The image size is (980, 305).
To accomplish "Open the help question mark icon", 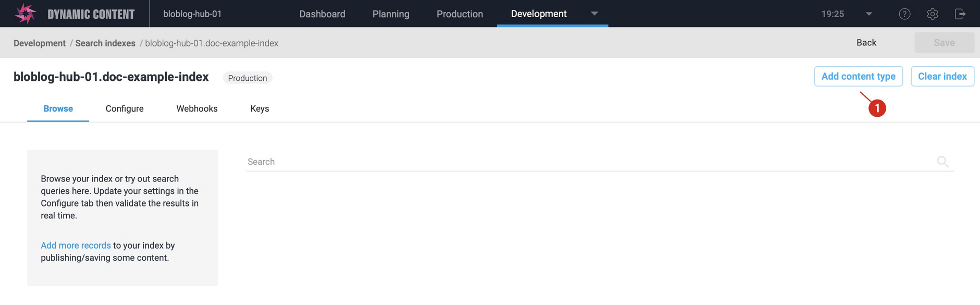I will click(904, 14).
